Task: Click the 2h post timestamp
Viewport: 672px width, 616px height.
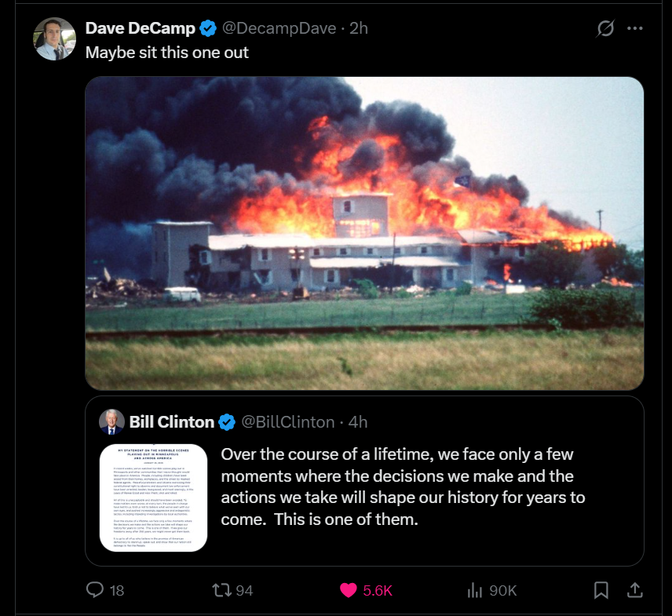Action: 359,28
